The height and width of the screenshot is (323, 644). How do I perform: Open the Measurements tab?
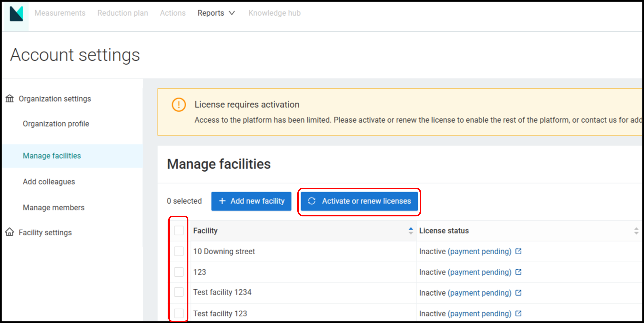pos(60,13)
